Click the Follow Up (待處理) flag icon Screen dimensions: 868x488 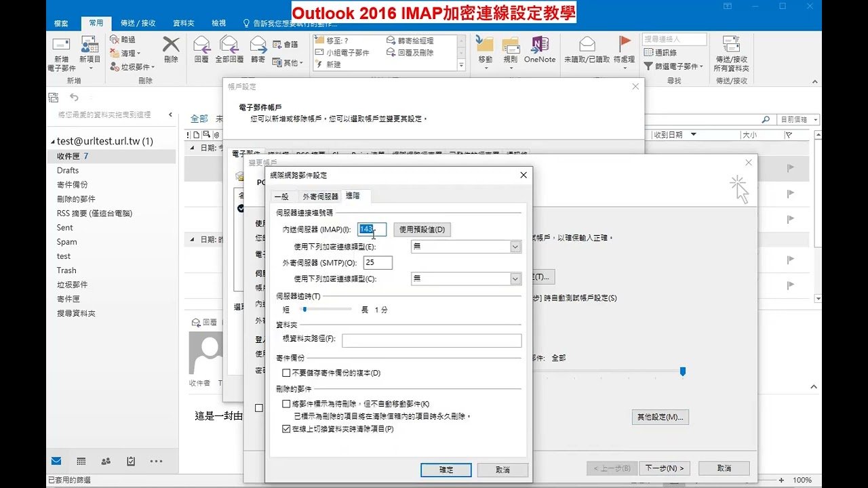(625, 45)
